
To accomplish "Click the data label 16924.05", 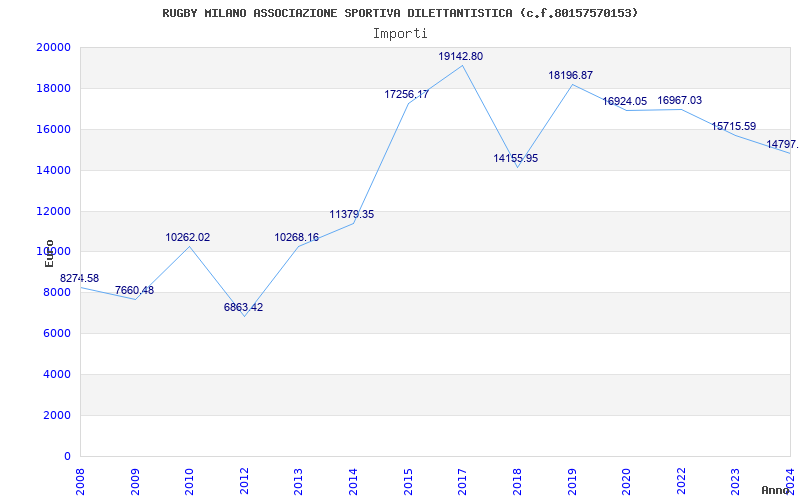I will pos(624,101).
